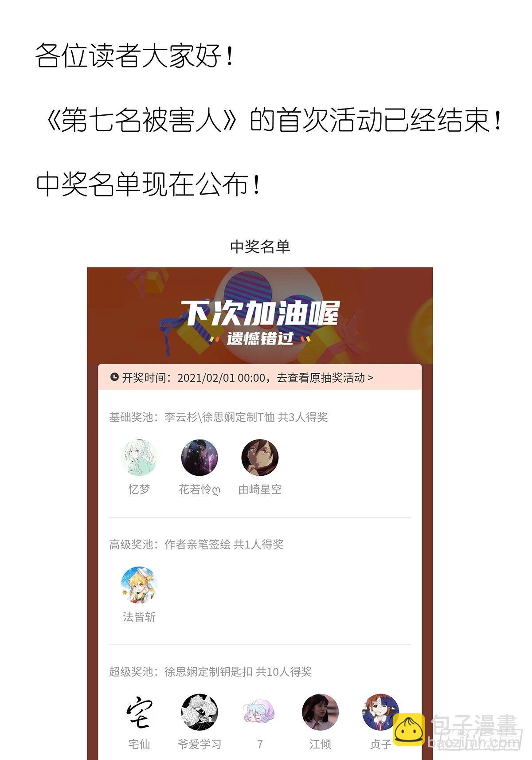Click the 中奖名单 title text
Viewport: 532px width, 760px height.
pos(260,247)
